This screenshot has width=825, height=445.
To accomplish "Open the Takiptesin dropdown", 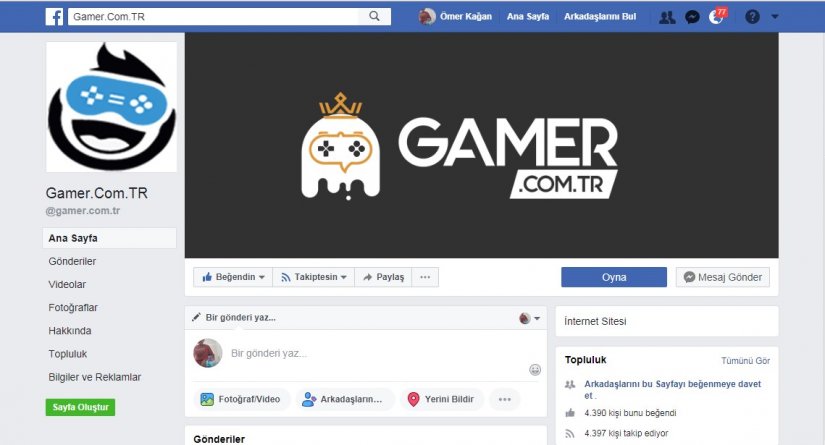I will (314, 277).
